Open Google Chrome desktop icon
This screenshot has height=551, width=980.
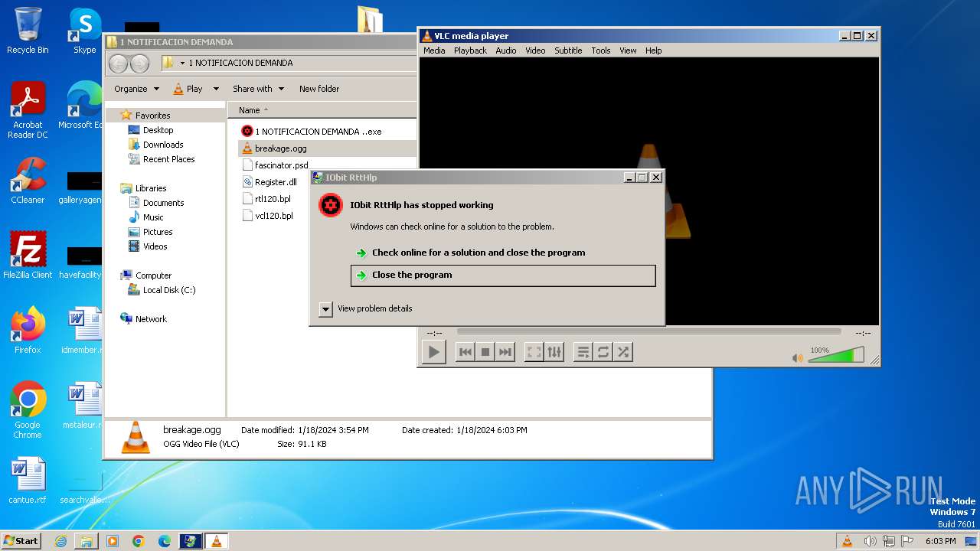(28, 409)
